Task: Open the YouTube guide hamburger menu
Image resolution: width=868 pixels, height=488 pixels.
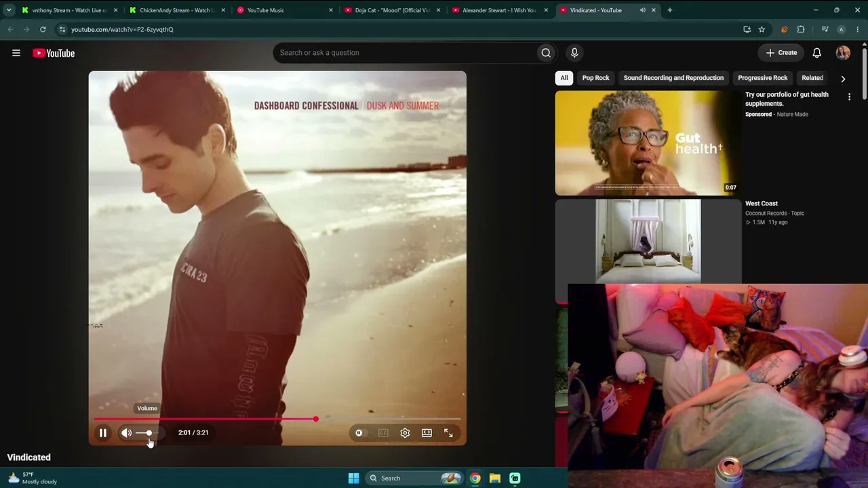Action: point(16,53)
